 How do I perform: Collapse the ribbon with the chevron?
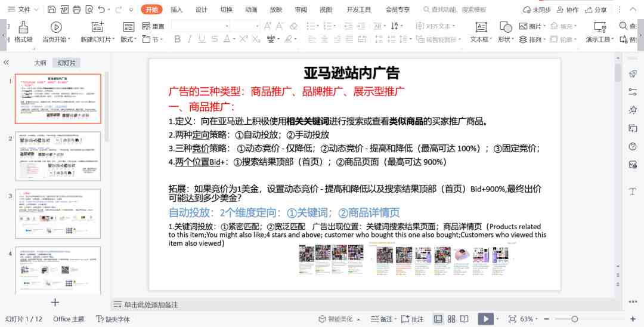pos(633,10)
